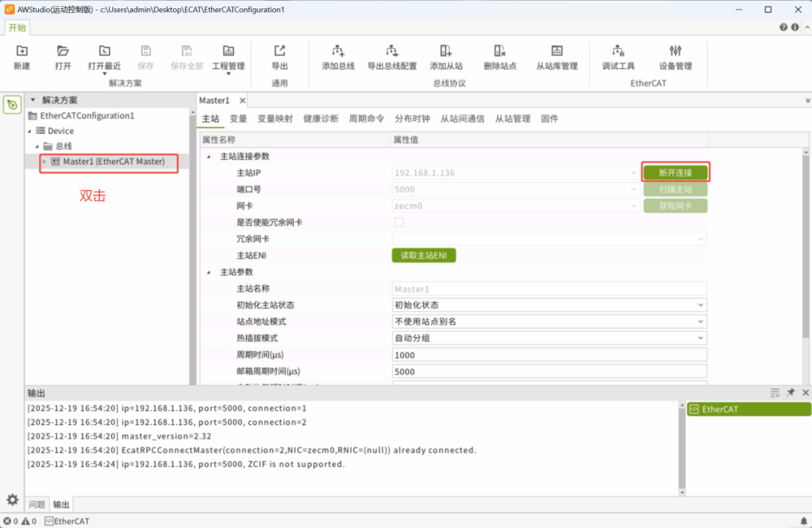Select EtherCATConfiguration1 in solution tree
This screenshot has width=812, height=528.
pos(87,116)
